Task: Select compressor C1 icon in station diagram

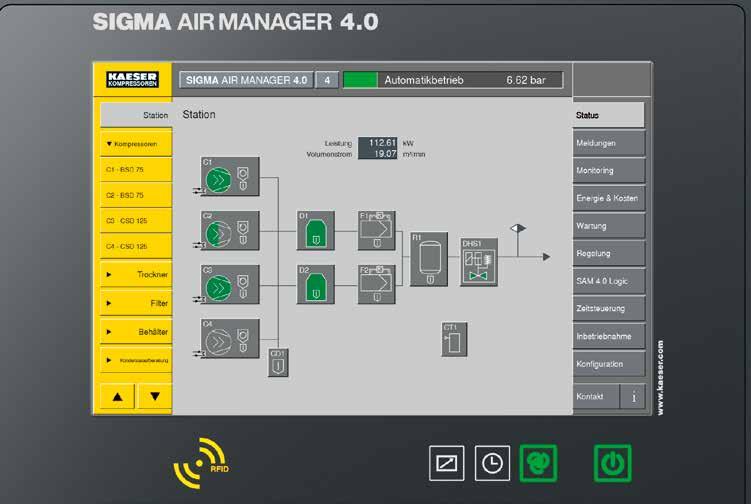Action: [x=230, y=176]
